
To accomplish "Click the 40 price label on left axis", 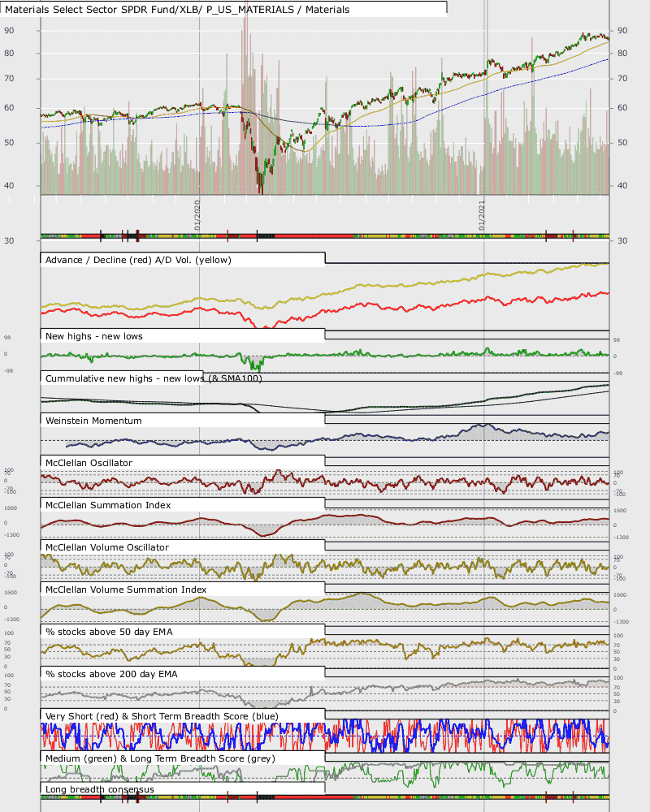I will pos(9,185).
